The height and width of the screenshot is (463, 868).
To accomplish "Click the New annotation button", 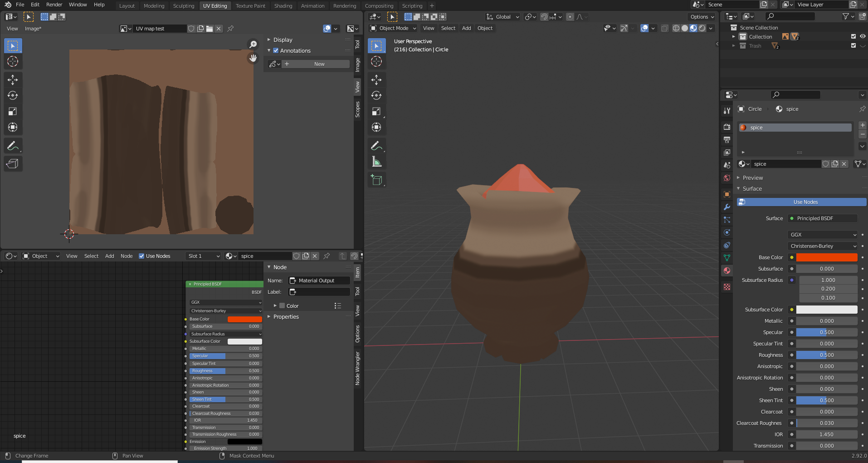I will (319, 64).
